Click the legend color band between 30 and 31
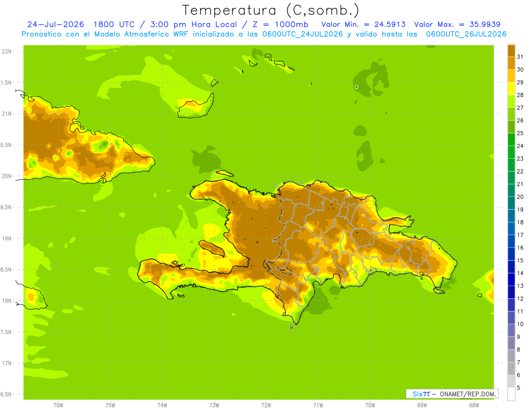This screenshot has height=411, width=532. tap(511, 63)
